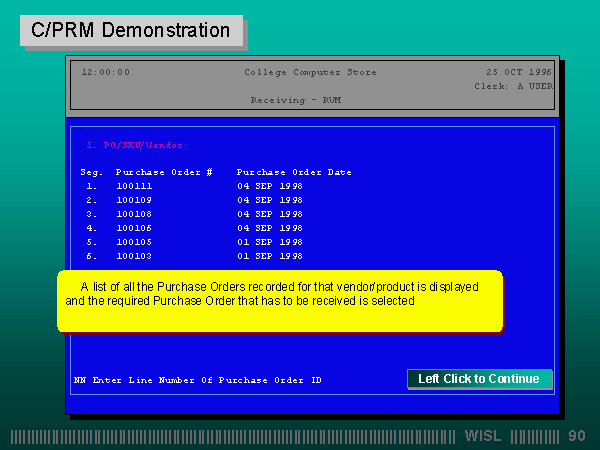Viewport: 600px width, 450px height.
Task: Click the 25 OCT 1996 date
Action: click(519, 72)
